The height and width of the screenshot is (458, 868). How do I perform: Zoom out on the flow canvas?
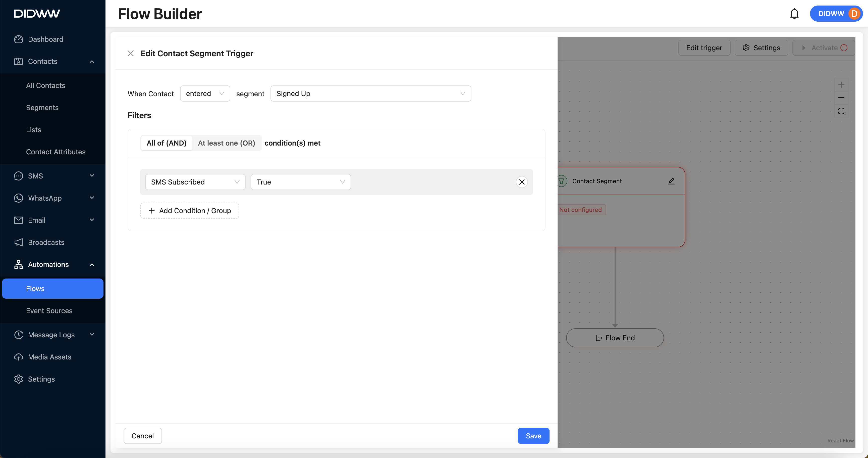pos(841,98)
